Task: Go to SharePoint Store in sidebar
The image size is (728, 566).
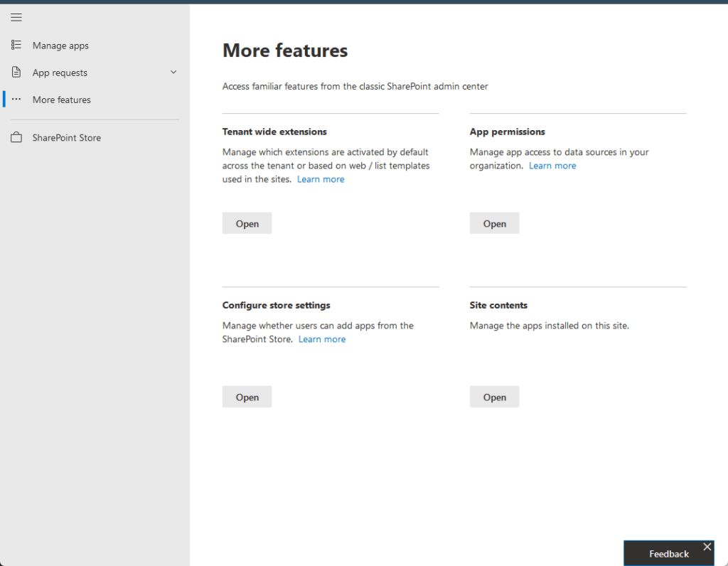Action: point(66,138)
